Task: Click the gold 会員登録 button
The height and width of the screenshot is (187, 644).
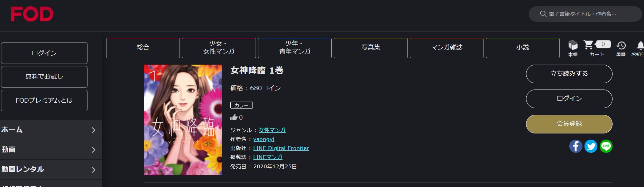Action: tap(569, 124)
